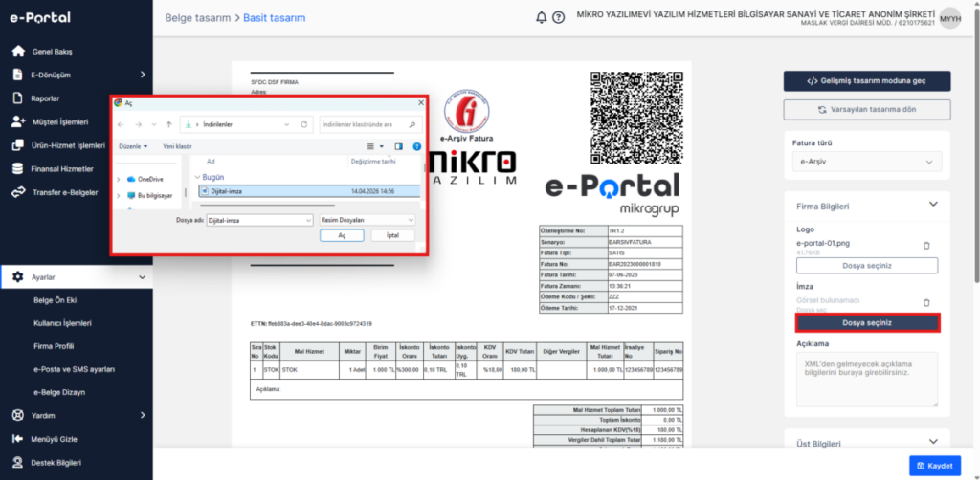Select the Dijital-imza file row
The width and height of the screenshot is (980, 480).
[309, 191]
